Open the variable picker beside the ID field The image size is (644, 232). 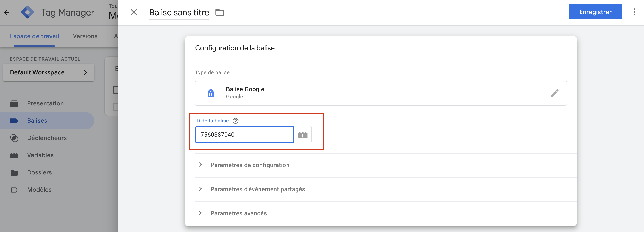(303, 135)
